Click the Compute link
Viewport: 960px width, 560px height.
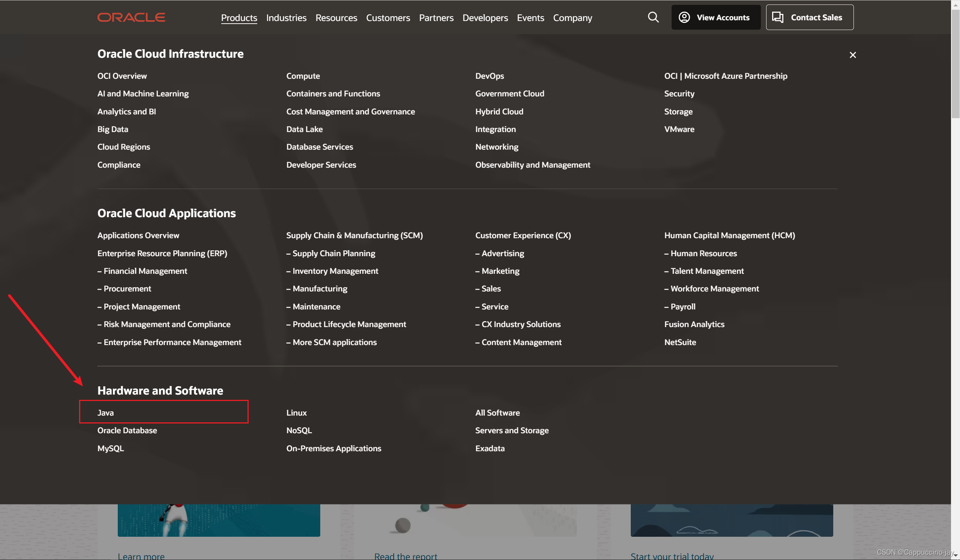303,76
